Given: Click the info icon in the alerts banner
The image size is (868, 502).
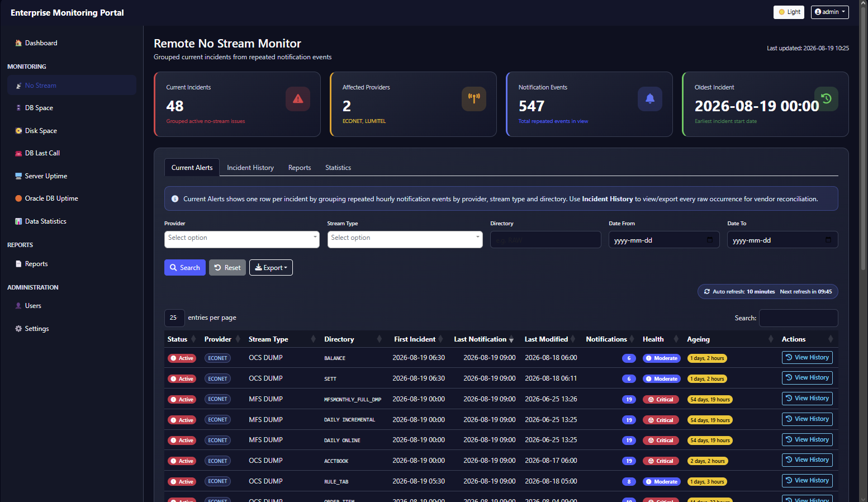Looking at the screenshot, I should pos(175,199).
